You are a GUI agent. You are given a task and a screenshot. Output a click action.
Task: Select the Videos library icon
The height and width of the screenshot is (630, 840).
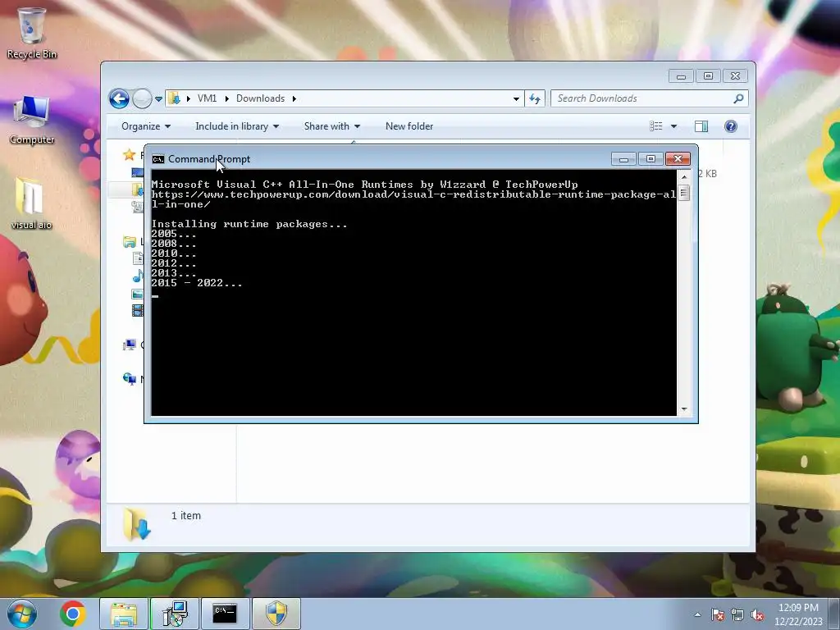(x=138, y=310)
